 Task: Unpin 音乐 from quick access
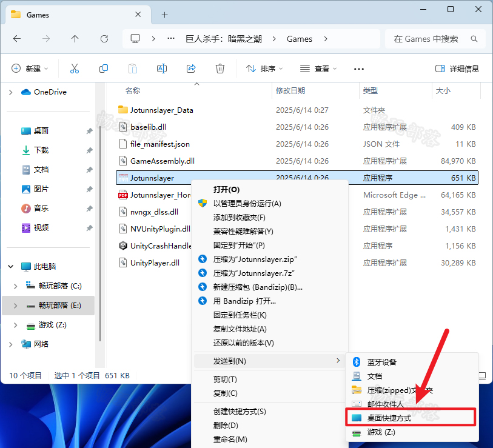tap(90, 209)
